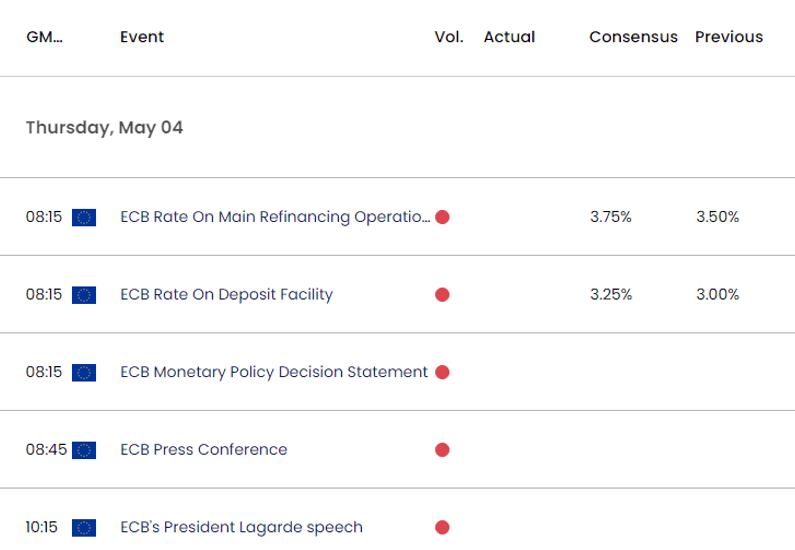
Task: Open ECB Rate On Deposit Facility event
Action: (227, 295)
